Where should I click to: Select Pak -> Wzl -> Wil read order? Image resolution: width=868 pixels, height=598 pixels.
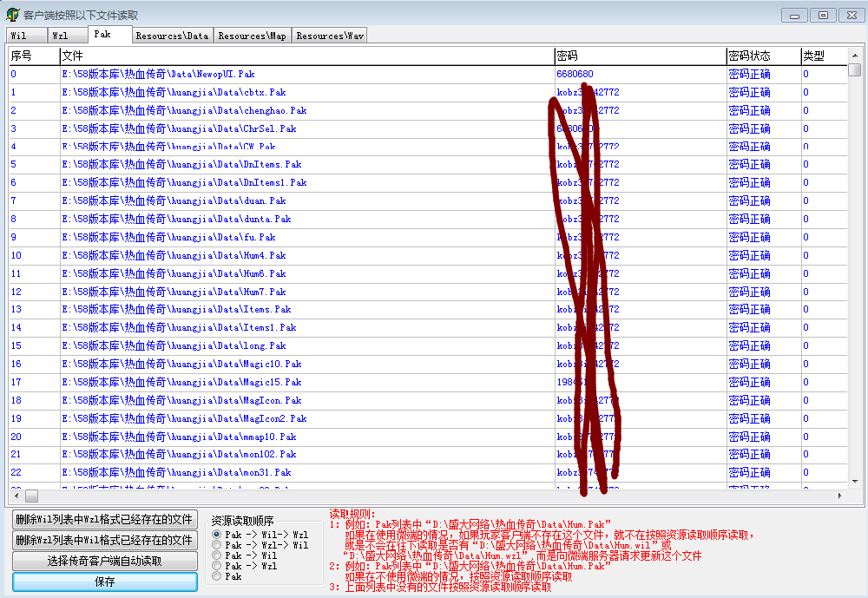(217, 545)
